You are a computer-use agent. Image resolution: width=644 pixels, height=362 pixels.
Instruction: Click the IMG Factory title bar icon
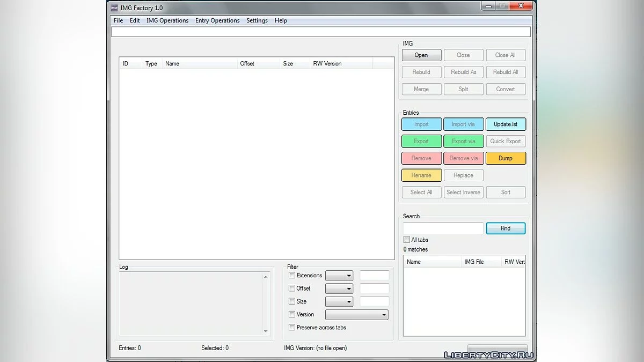tap(114, 8)
